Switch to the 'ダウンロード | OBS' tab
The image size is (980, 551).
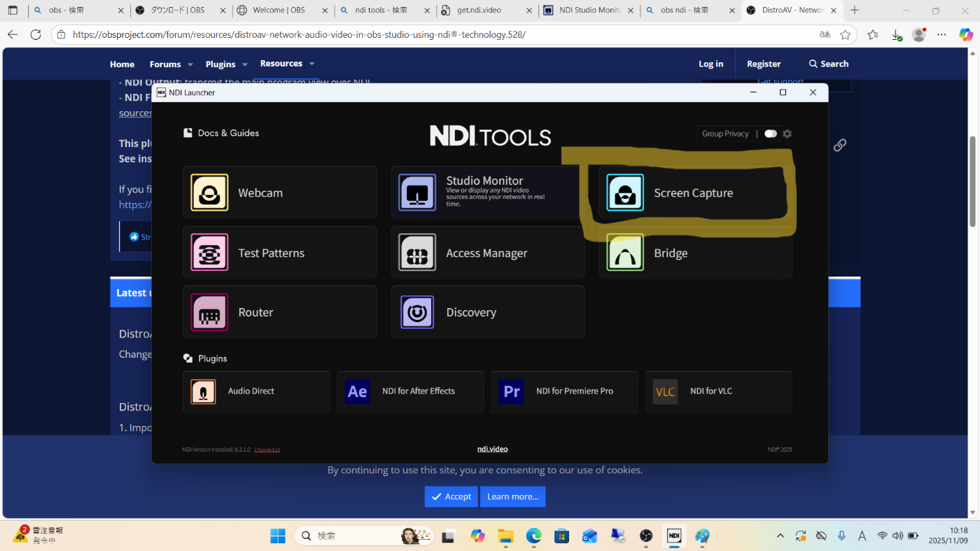coord(181,11)
